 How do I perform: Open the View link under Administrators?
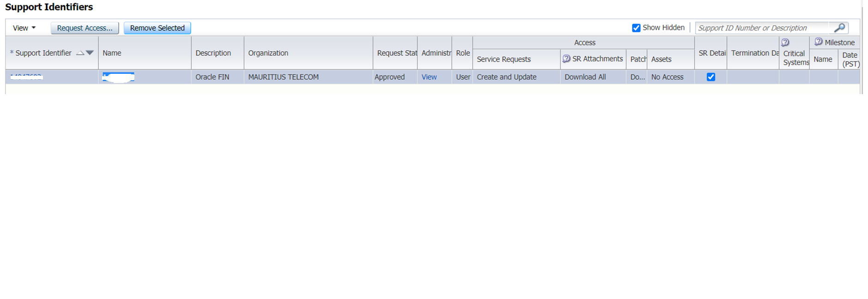429,77
